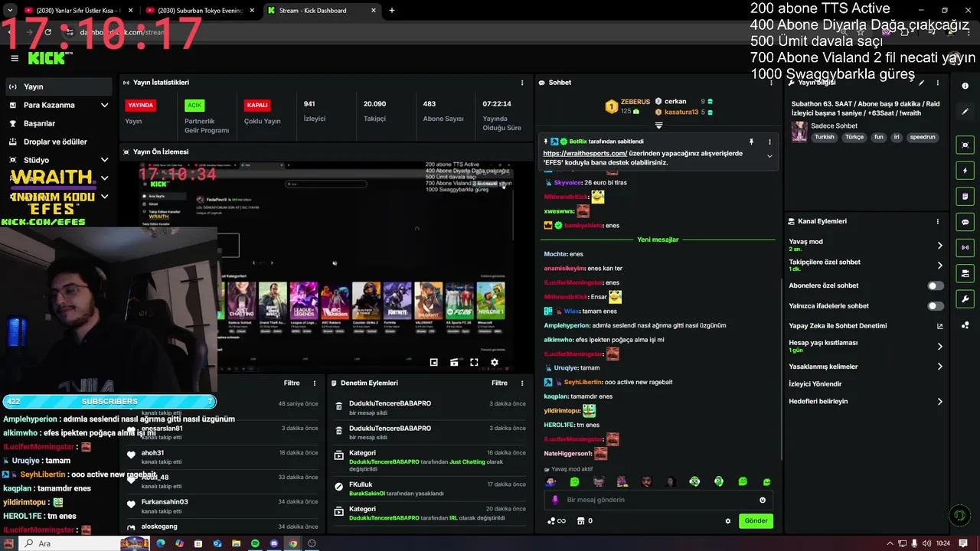Image resolution: width=980 pixels, height=551 pixels.
Task: Select Yayın in the left sidebar
Action: (x=58, y=86)
